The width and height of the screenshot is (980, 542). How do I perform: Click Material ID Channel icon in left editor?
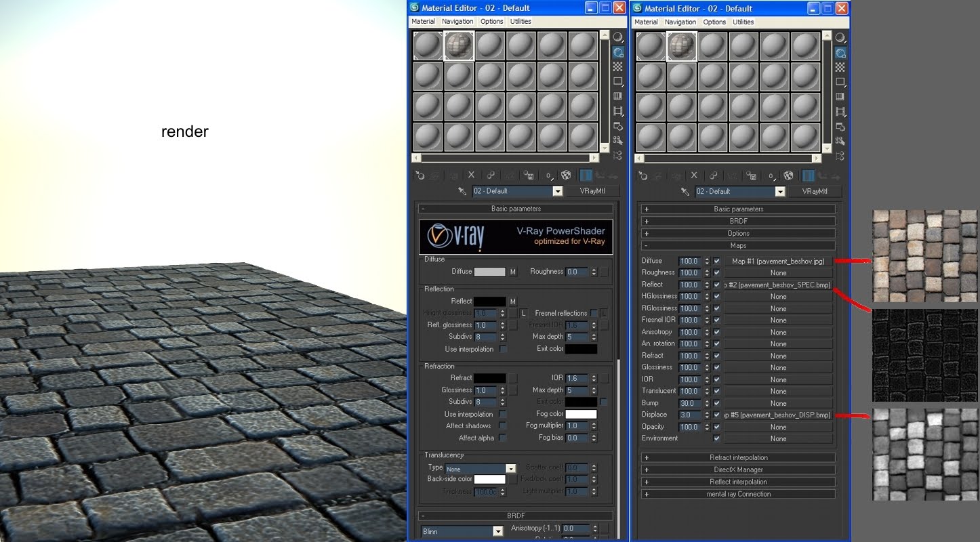pos(548,175)
